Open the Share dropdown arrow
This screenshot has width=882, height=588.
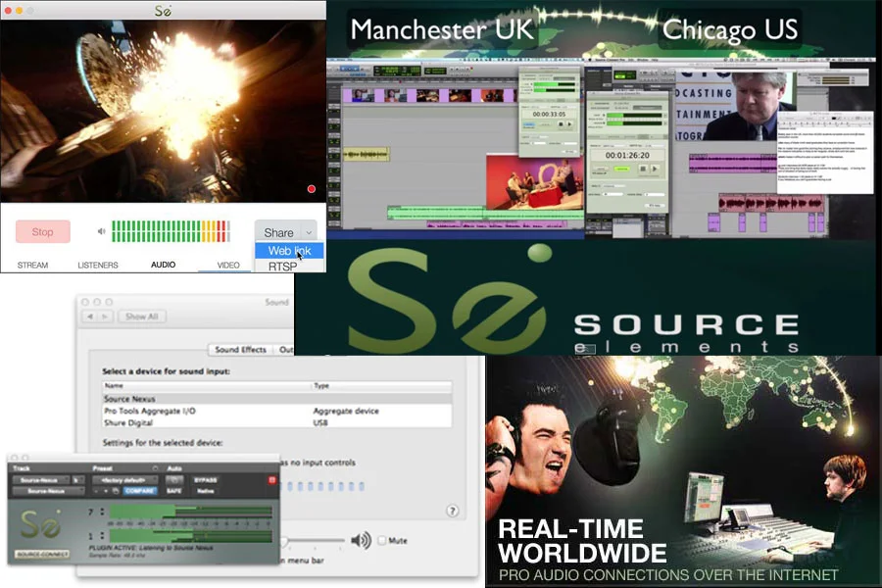(309, 232)
